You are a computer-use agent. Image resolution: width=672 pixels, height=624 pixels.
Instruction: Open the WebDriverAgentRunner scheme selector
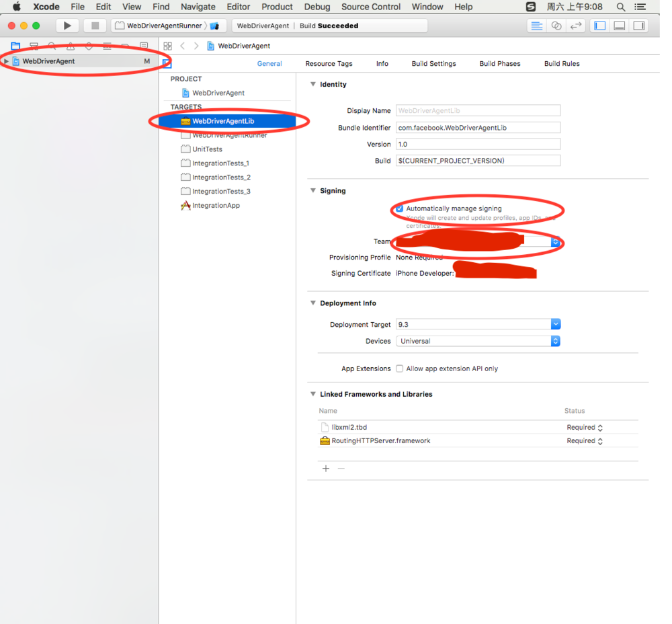[x=165, y=26]
